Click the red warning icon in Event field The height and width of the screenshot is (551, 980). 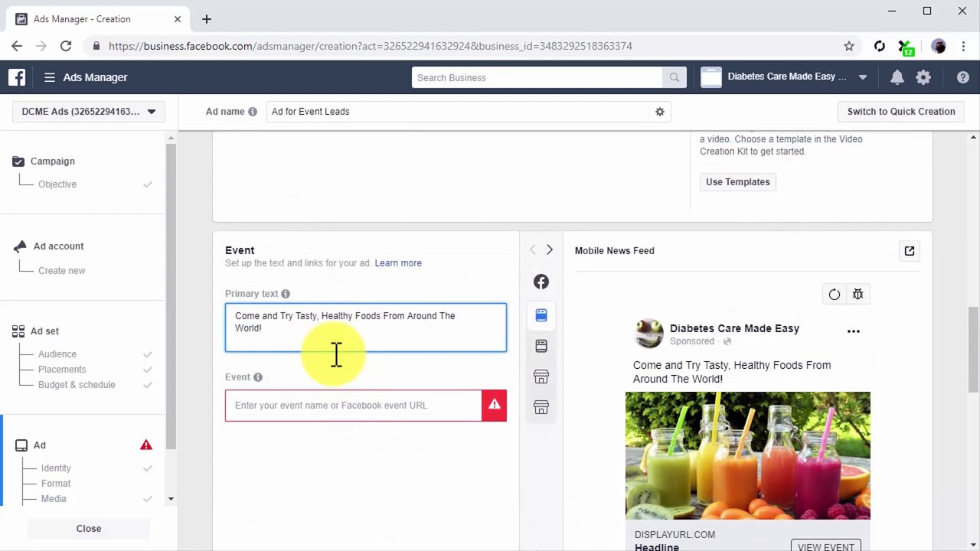click(495, 406)
